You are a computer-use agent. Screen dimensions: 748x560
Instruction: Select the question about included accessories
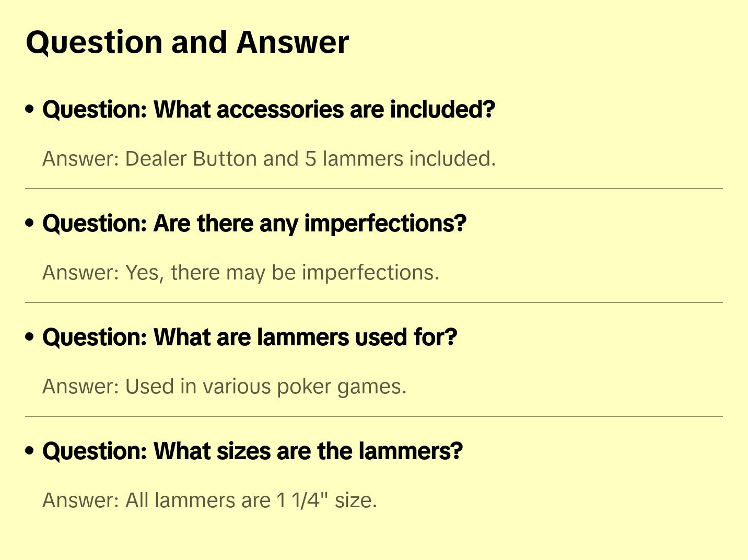pyautogui.click(x=268, y=110)
